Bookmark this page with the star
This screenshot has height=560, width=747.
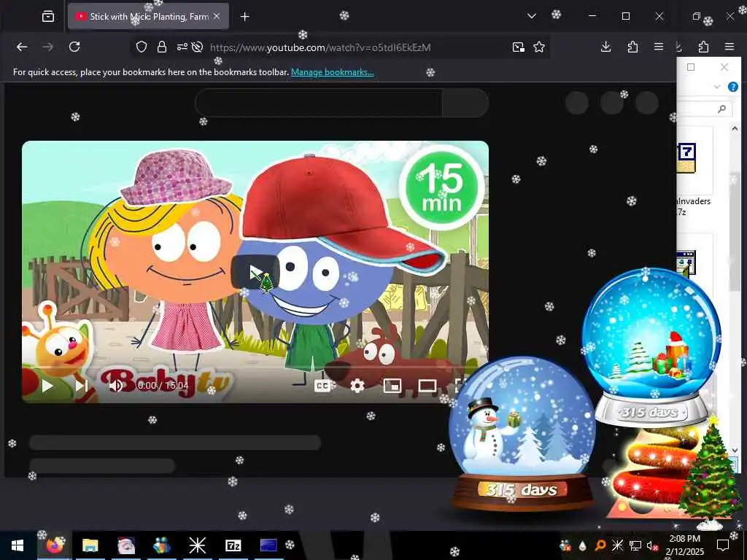click(x=539, y=47)
